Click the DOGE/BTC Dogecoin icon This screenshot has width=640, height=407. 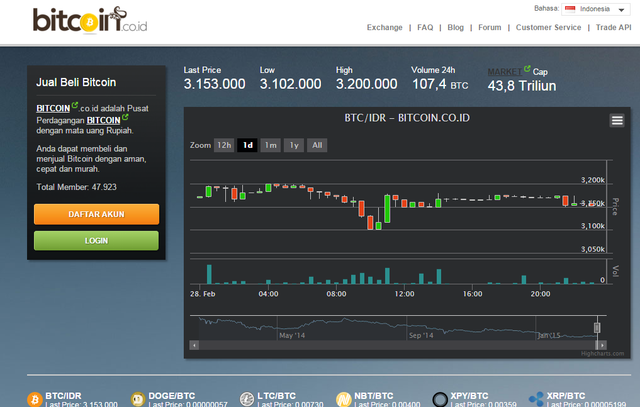138,399
